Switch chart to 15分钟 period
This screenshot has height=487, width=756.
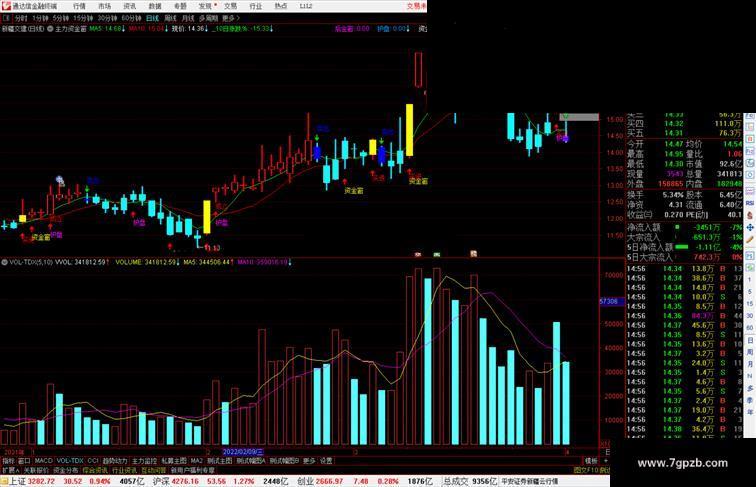tap(83, 18)
